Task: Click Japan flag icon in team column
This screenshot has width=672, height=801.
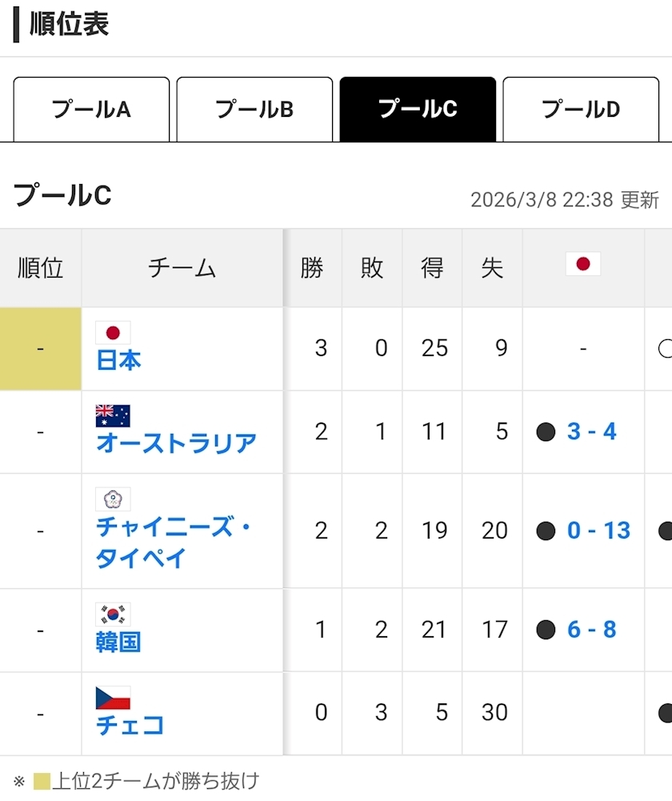Action: coord(113,333)
